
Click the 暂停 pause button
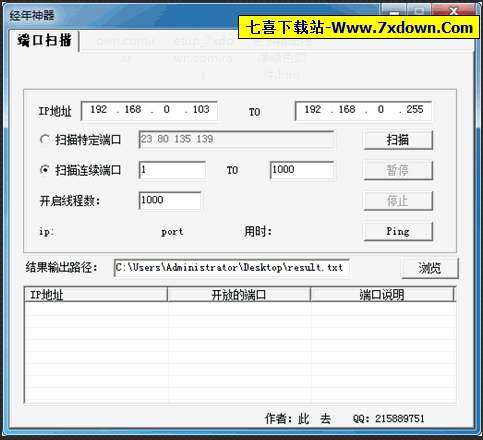click(398, 170)
